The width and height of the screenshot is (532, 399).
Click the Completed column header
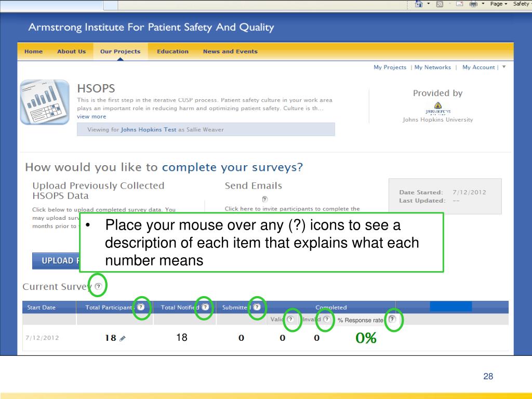pos(331,308)
